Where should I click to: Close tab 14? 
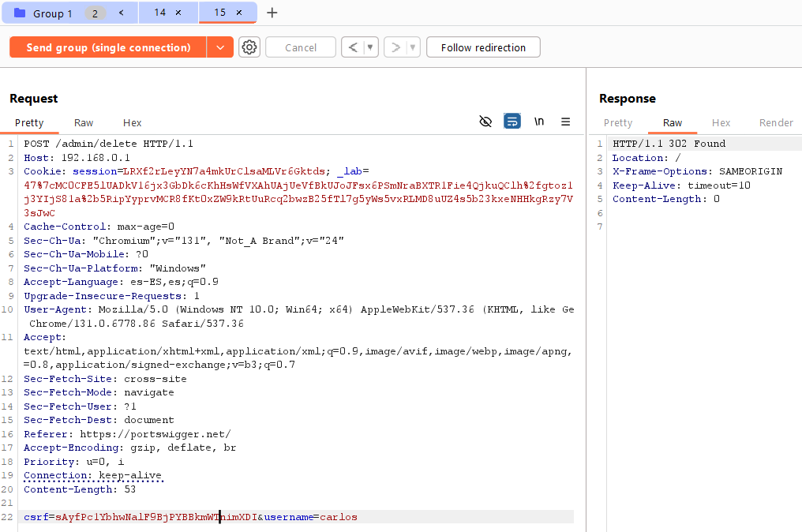coord(178,13)
